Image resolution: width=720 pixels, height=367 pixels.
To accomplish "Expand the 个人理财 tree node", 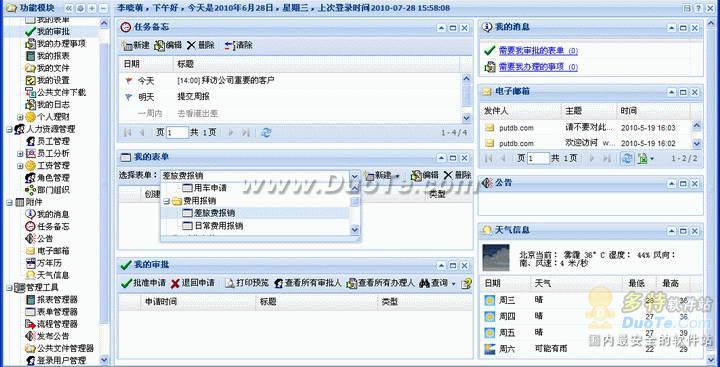I will [20, 117].
